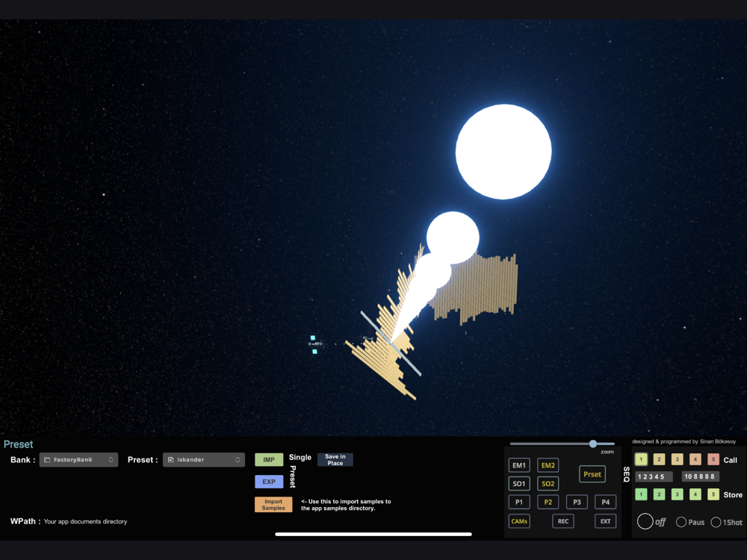Call sequence slot 5 in red
747x560 pixels.
[x=713, y=459]
